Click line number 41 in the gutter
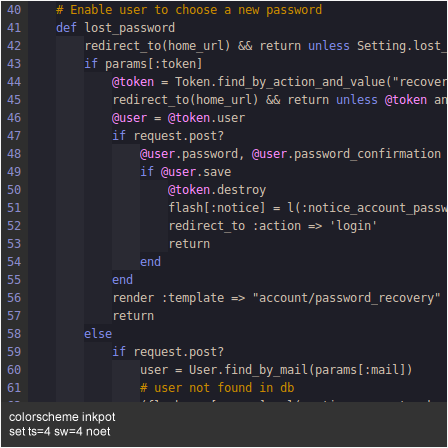Image resolution: width=448 pixels, height=448 pixels. click(x=14, y=28)
